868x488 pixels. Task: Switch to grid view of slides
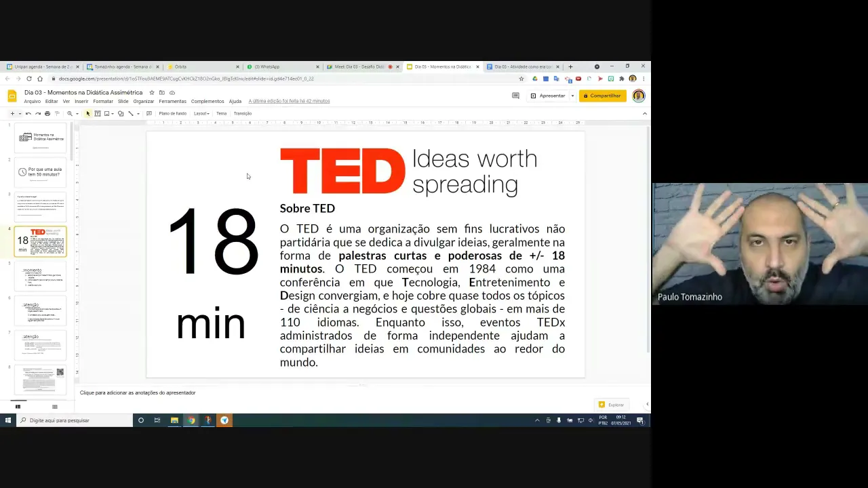[x=55, y=407]
